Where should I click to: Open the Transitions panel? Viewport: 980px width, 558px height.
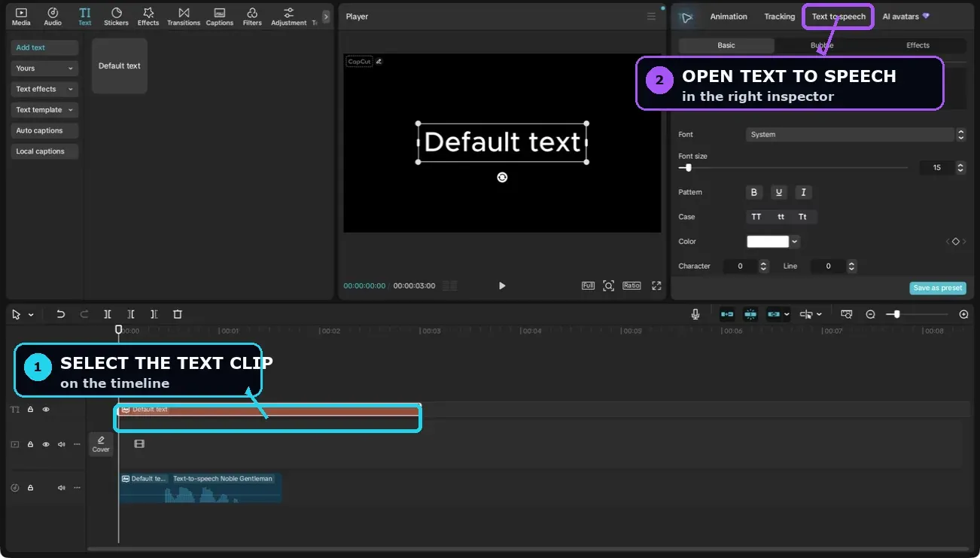coord(184,16)
